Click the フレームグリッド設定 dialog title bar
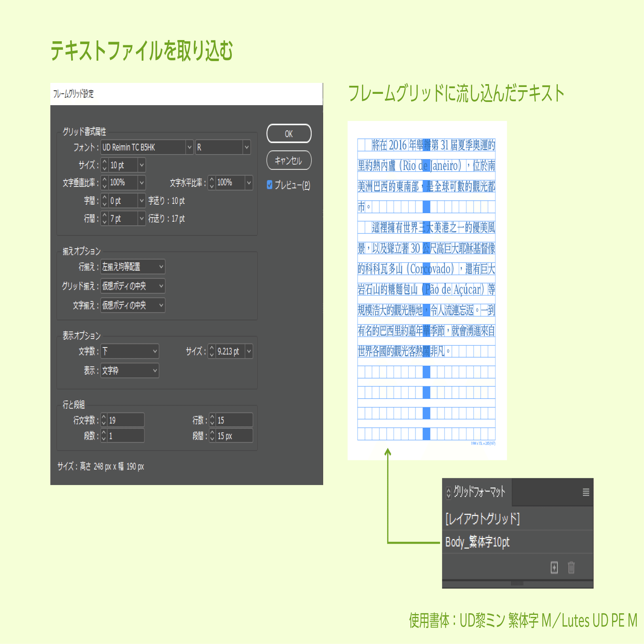 (x=186, y=94)
